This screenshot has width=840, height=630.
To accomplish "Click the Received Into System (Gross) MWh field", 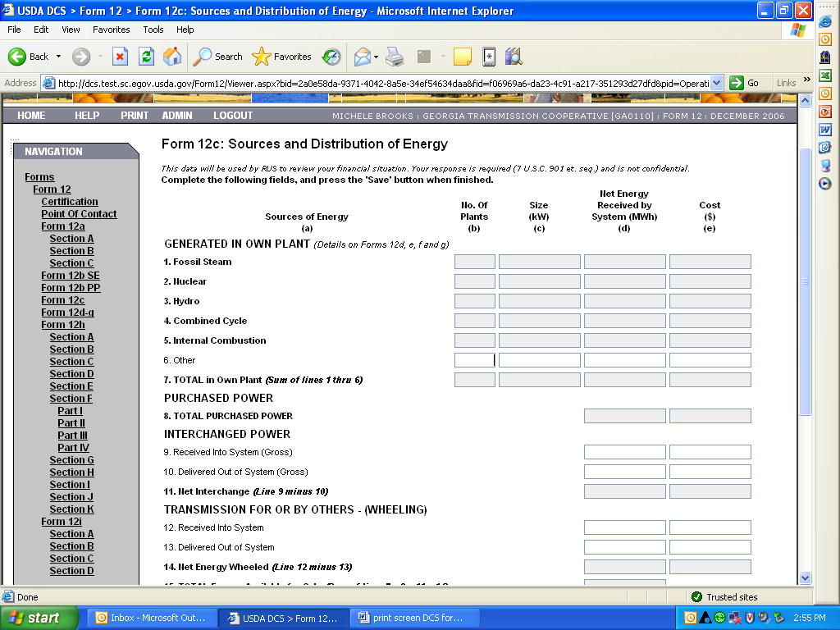I will tap(624, 452).
